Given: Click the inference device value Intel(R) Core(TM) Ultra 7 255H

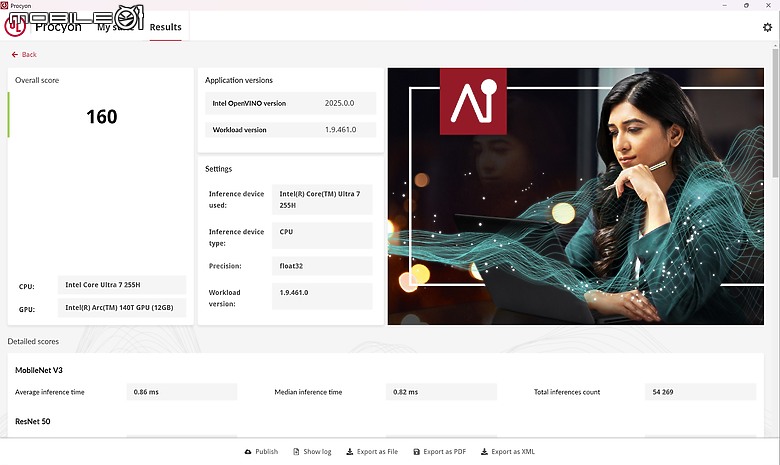Looking at the screenshot, I should coord(322,199).
